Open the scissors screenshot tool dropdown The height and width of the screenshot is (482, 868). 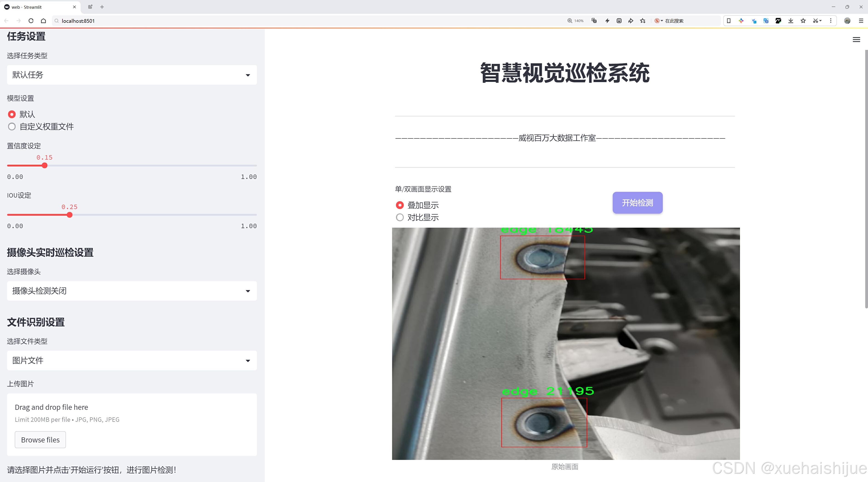[x=817, y=21]
